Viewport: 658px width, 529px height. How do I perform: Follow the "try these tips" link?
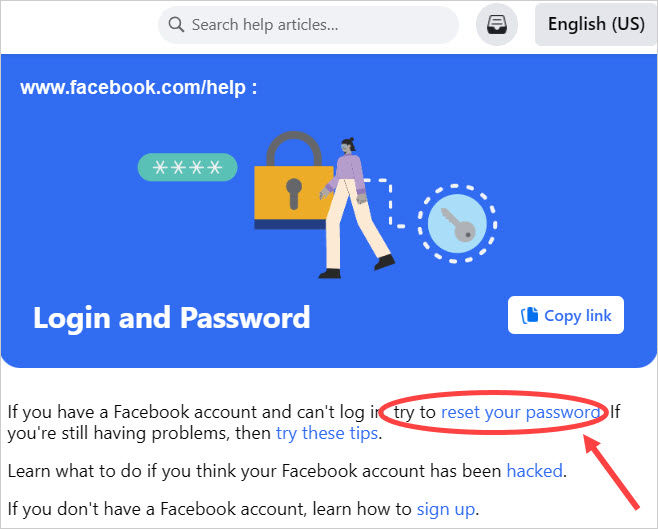pos(326,433)
